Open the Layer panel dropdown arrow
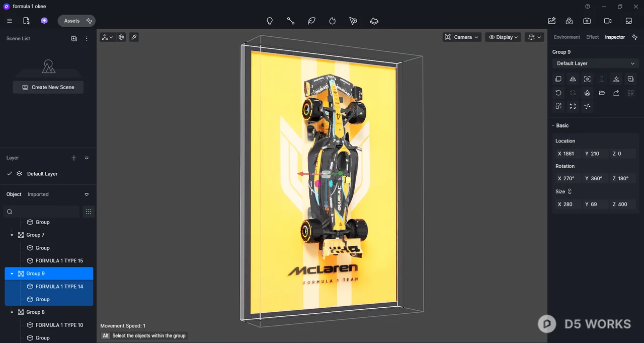 tap(87, 158)
